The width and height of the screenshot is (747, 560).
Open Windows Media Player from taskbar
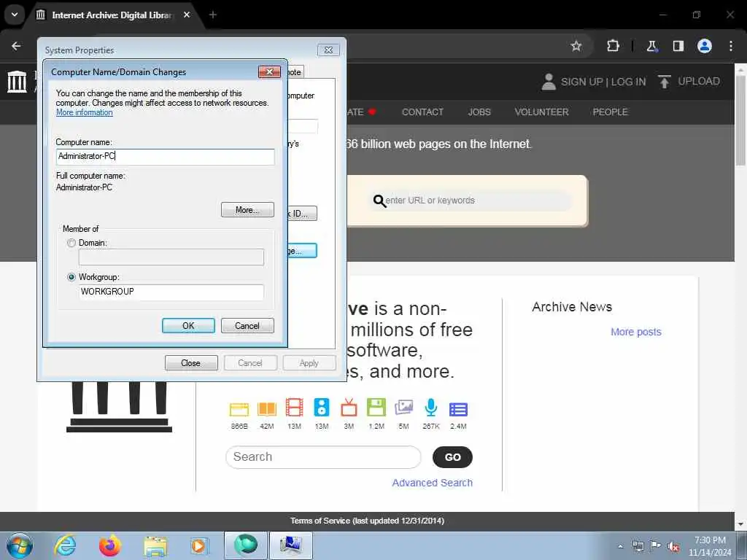pyautogui.click(x=198, y=546)
